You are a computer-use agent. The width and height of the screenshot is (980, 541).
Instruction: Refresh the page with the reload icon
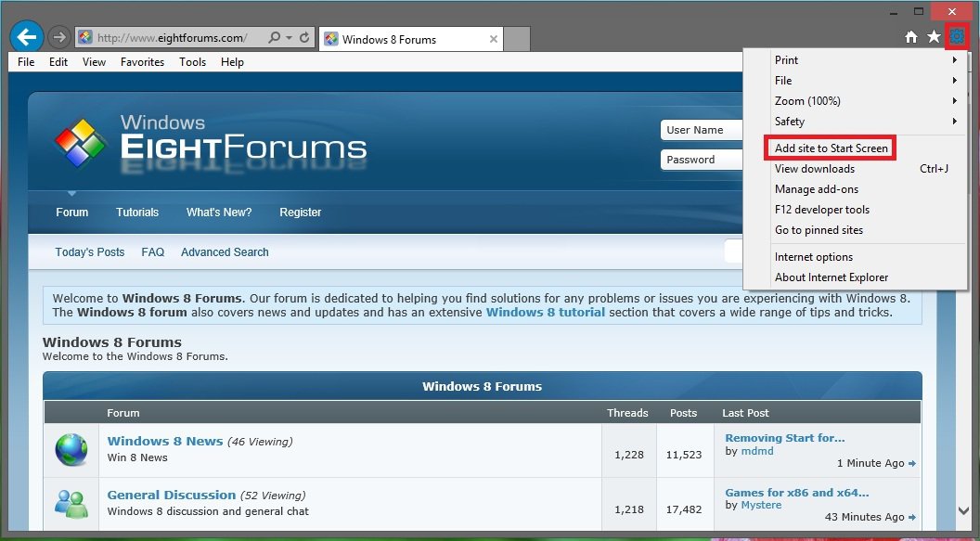click(304, 38)
